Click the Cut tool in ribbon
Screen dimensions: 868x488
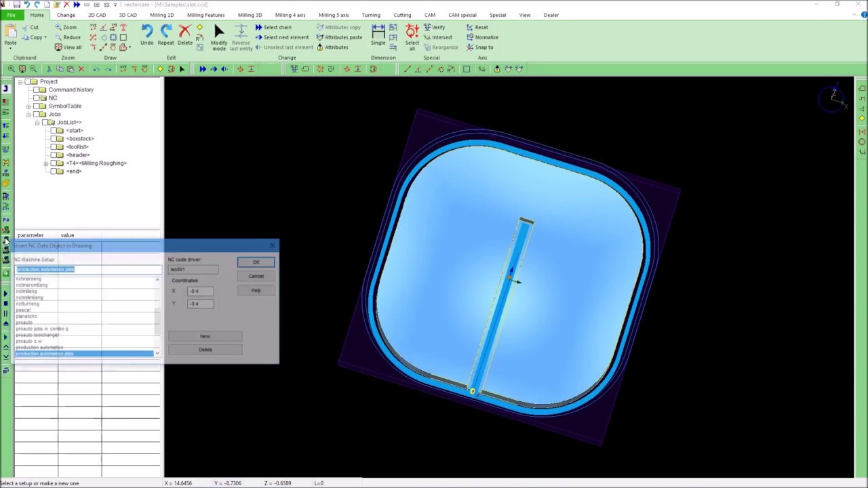tap(29, 27)
